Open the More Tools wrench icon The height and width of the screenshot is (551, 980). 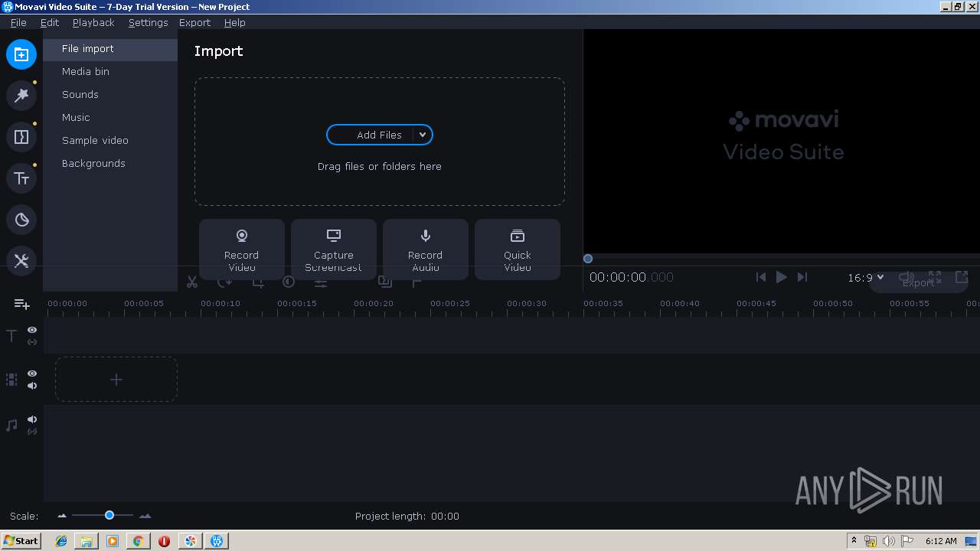(x=21, y=261)
